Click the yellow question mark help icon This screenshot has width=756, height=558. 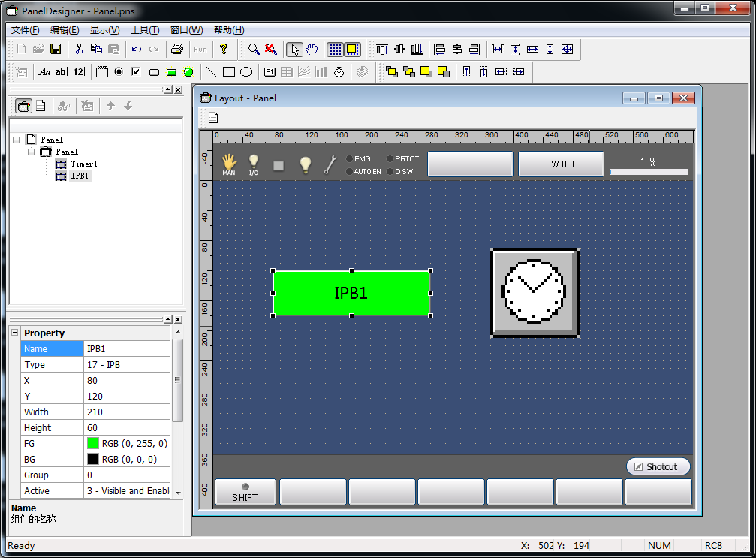pyautogui.click(x=223, y=50)
